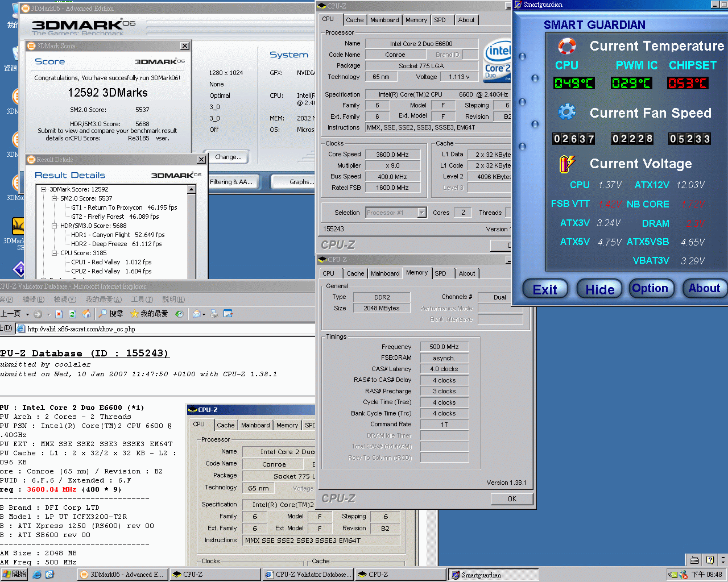The image size is (728, 582).
Task: Click the IE history icon
Action: point(179,314)
